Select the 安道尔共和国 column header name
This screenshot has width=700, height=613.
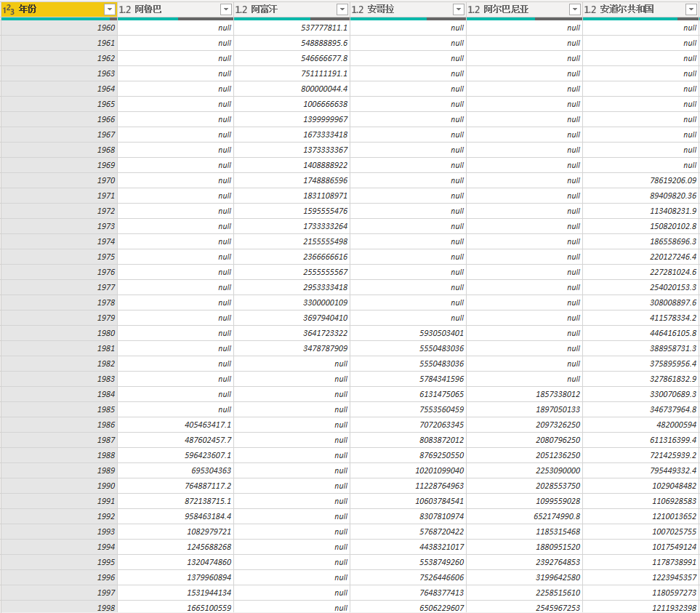tap(627, 9)
